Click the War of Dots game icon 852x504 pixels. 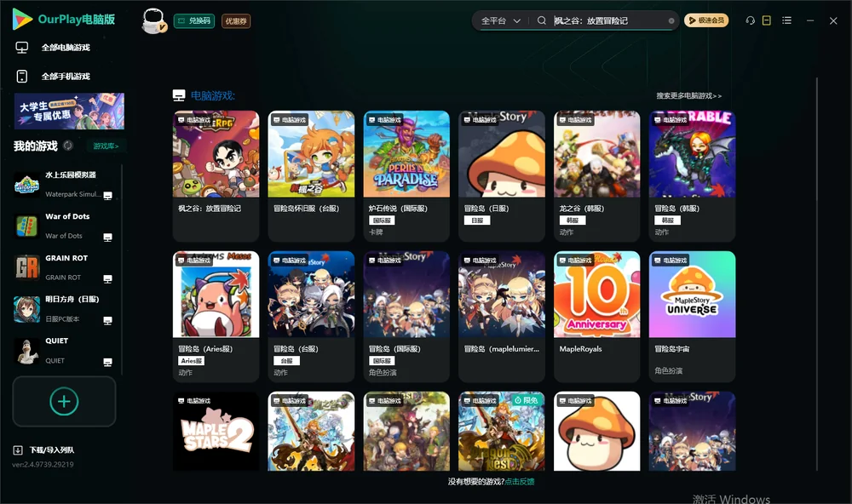26,226
